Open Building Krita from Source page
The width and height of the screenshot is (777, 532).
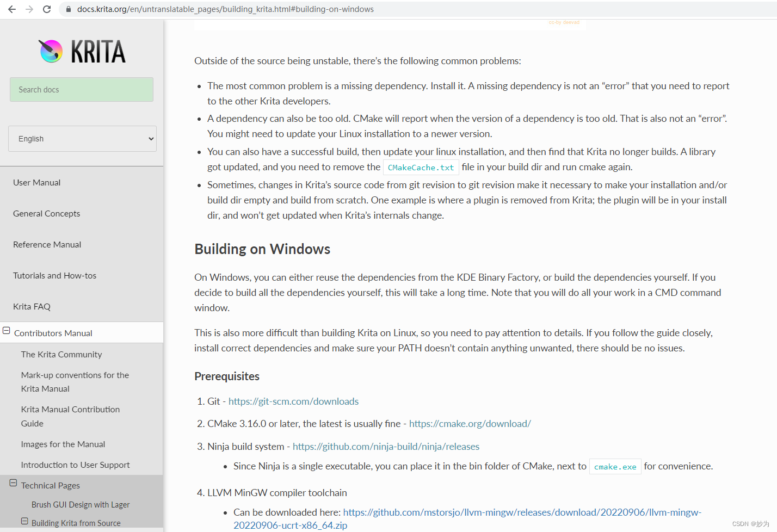(x=76, y=523)
